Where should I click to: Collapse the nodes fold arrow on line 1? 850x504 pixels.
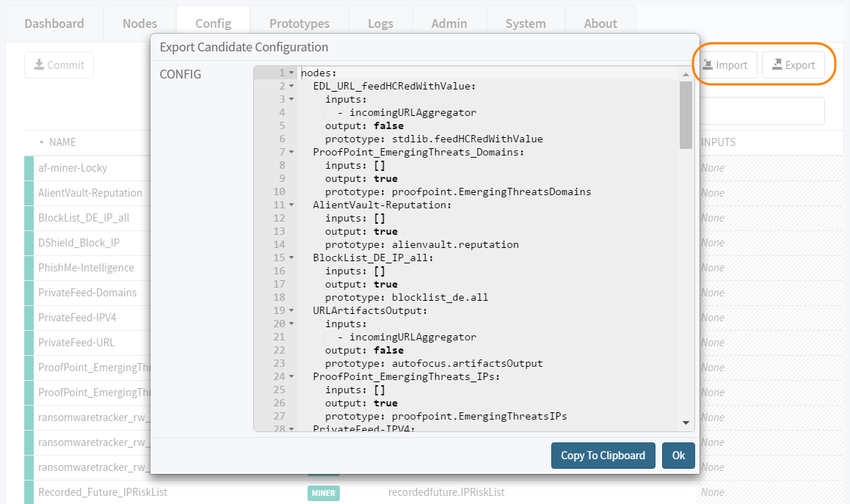click(291, 73)
